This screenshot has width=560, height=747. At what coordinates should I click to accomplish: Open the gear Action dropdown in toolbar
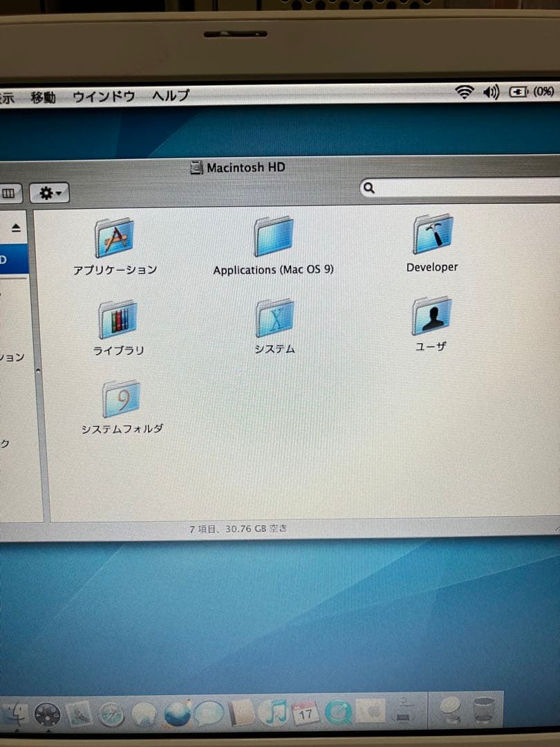pyautogui.click(x=50, y=193)
